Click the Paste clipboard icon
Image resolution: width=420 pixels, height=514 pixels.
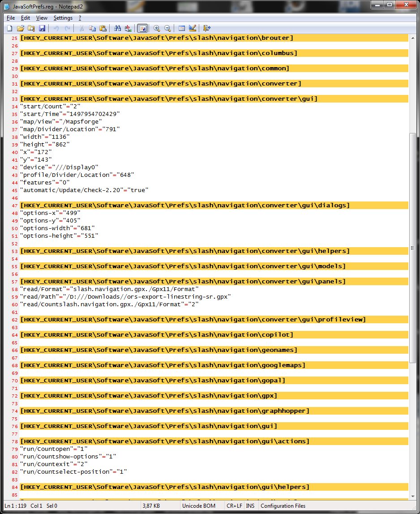[103, 28]
